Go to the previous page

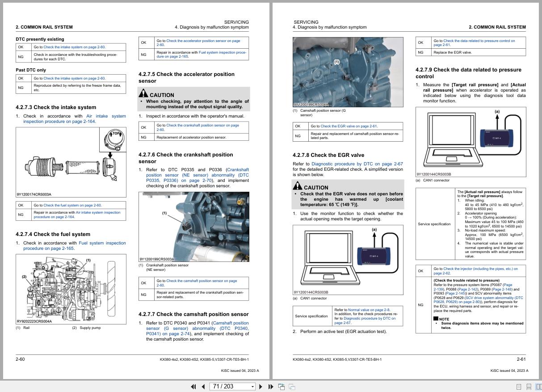pyautogui.click(x=203, y=387)
